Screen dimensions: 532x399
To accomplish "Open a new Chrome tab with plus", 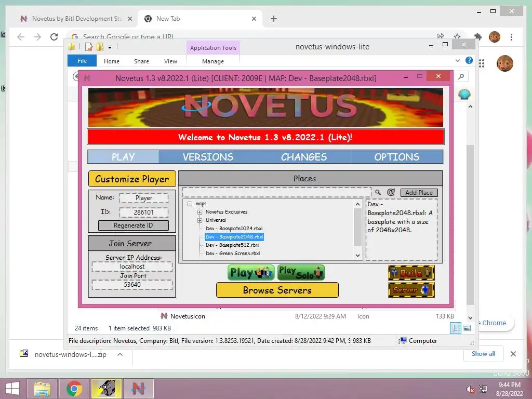I will pos(274,19).
